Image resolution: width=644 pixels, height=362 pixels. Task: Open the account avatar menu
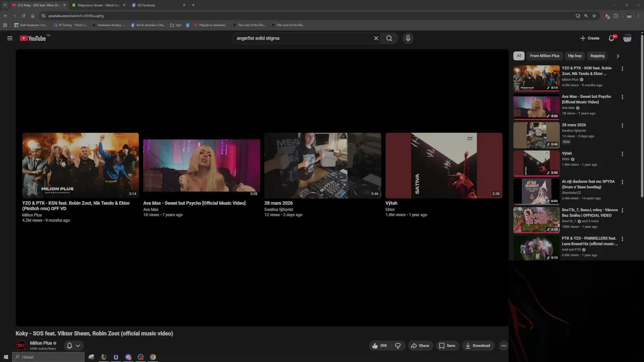click(x=627, y=38)
